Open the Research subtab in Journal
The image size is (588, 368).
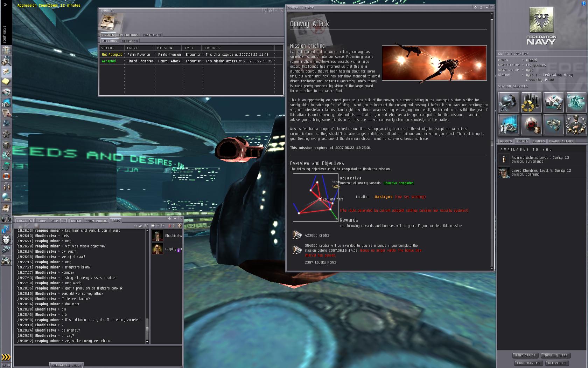[x=129, y=41]
